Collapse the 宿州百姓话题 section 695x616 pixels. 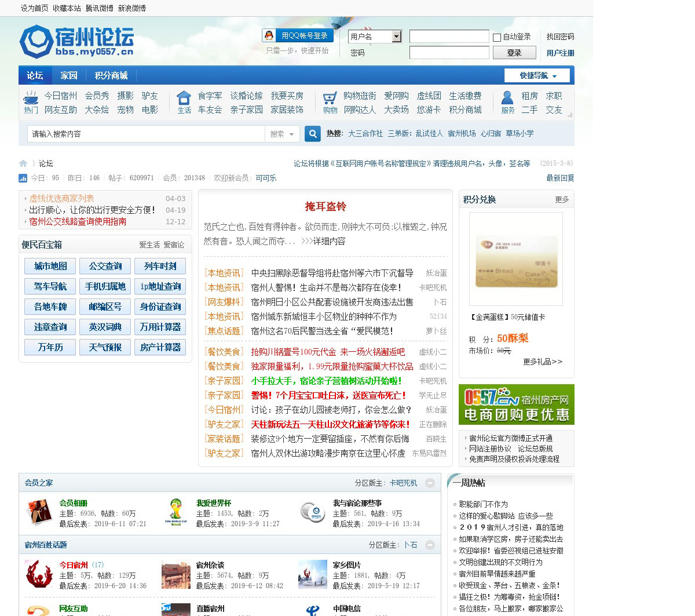tap(430, 545)
